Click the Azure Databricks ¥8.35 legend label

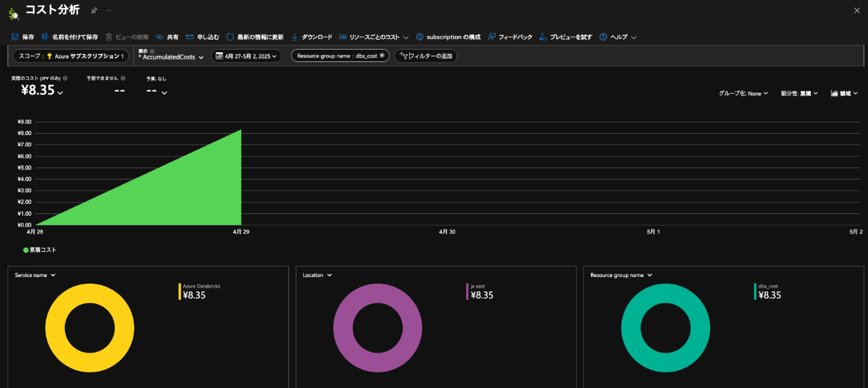point(201,291)
